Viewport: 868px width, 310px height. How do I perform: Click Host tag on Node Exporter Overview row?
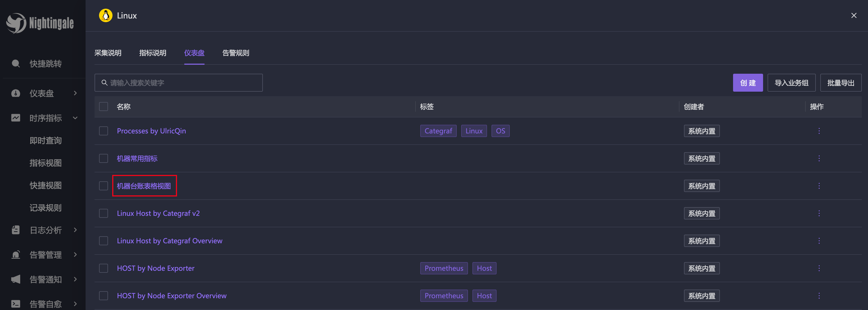point(484,295)
